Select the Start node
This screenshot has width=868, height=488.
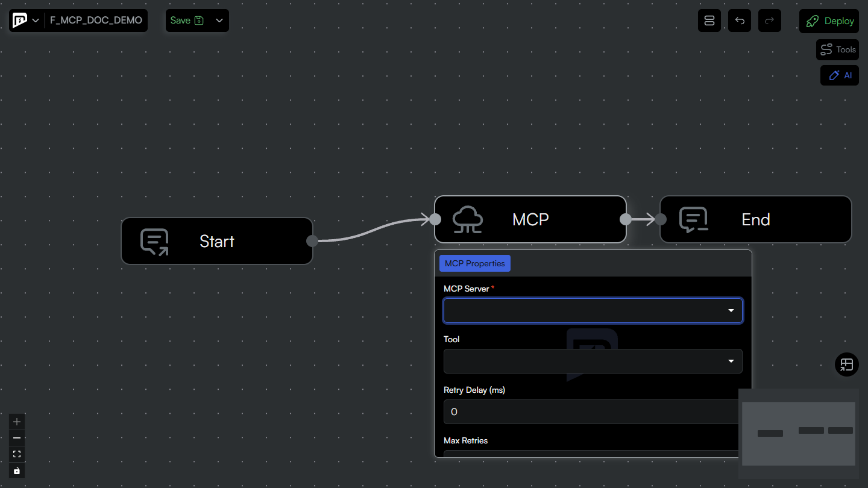point(217,241)
